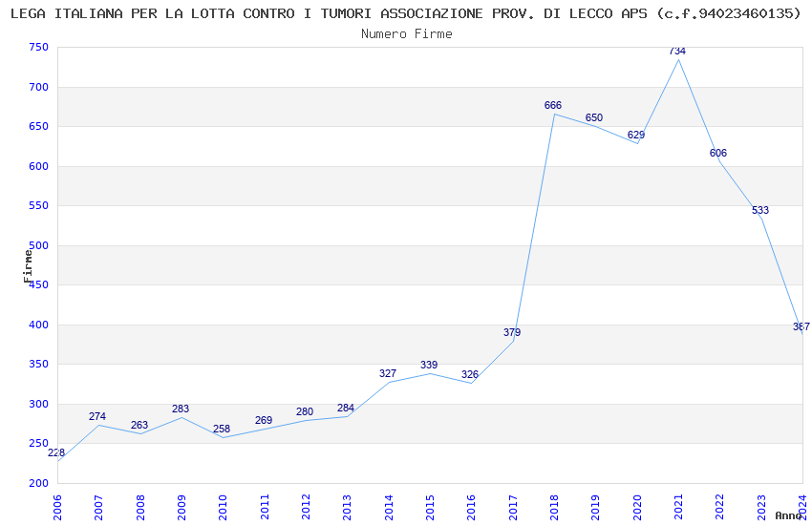Click data label 629
812x525 pixels.
(x=636, y=135)
